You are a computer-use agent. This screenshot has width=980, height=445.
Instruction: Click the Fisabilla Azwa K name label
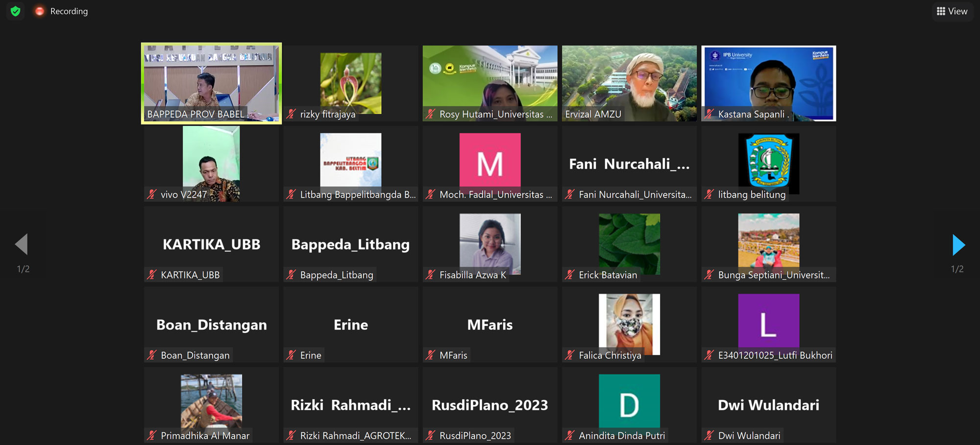472,275
